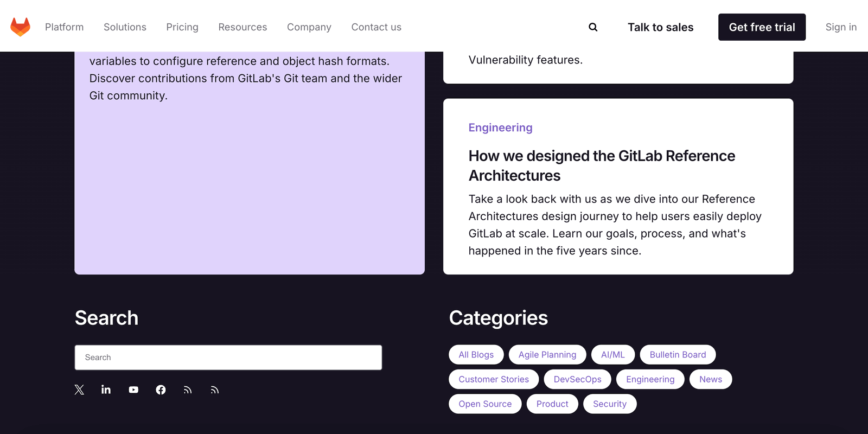Click inside the Search input field
The image size is (868, 434).
click(228, 358)
